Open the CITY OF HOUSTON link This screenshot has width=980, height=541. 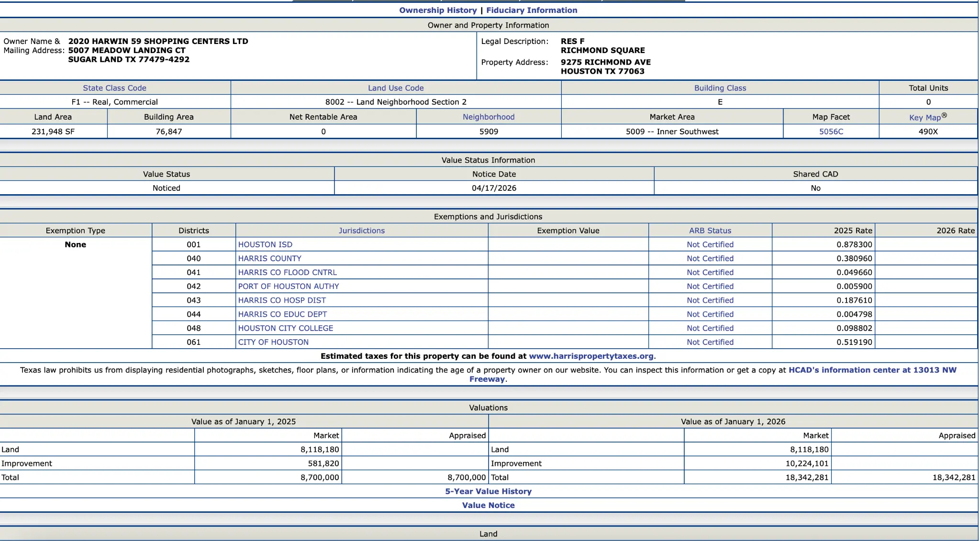point(273,342)
